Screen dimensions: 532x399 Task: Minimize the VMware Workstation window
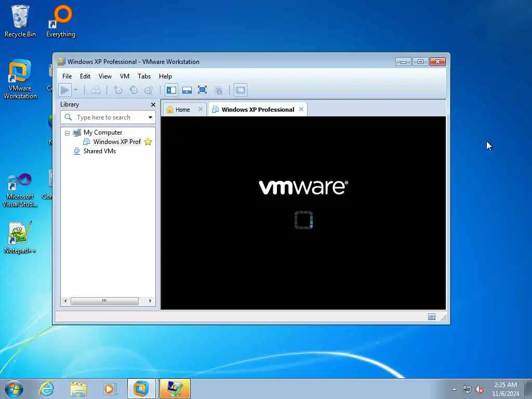coord(403,61)
